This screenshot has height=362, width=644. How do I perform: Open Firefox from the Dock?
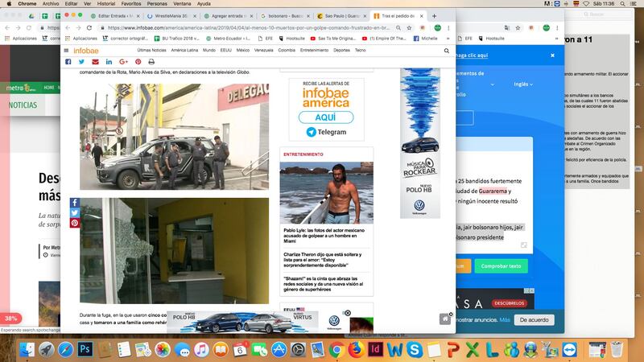pos(356,350)
